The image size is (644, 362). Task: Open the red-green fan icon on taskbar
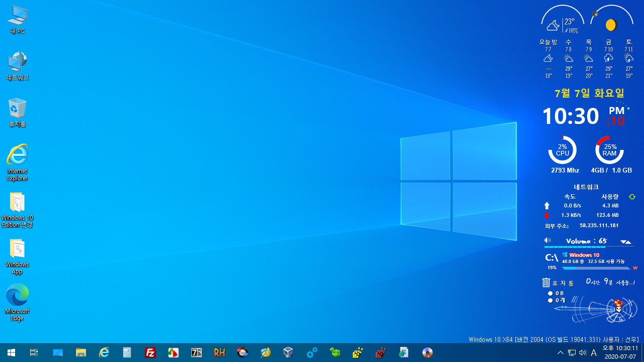[x=173, y=353]
